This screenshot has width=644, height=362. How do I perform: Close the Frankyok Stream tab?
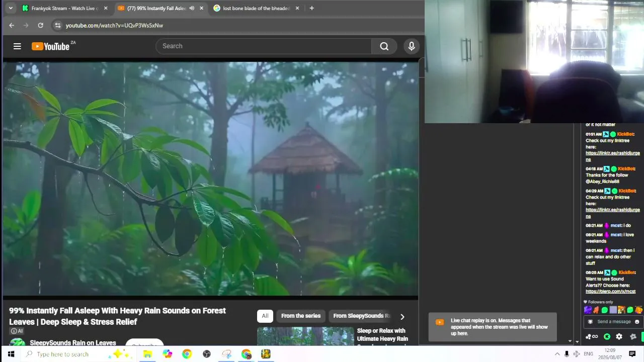tap(105, 8)
